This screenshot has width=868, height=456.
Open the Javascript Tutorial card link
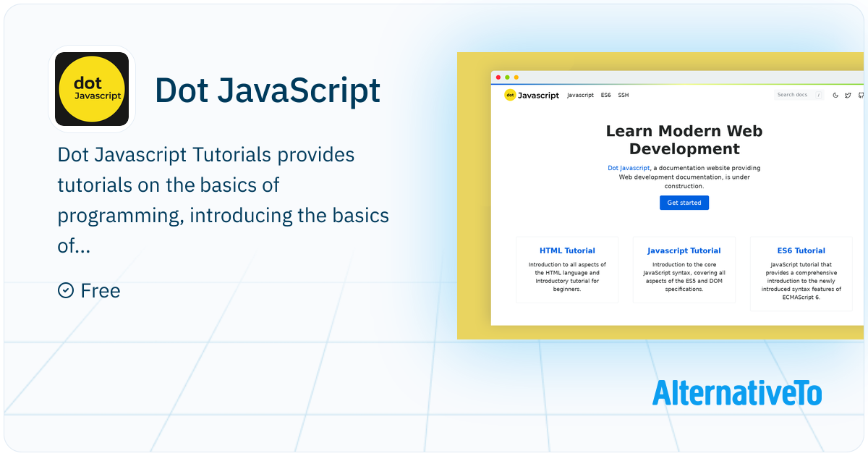pos(684,250)
